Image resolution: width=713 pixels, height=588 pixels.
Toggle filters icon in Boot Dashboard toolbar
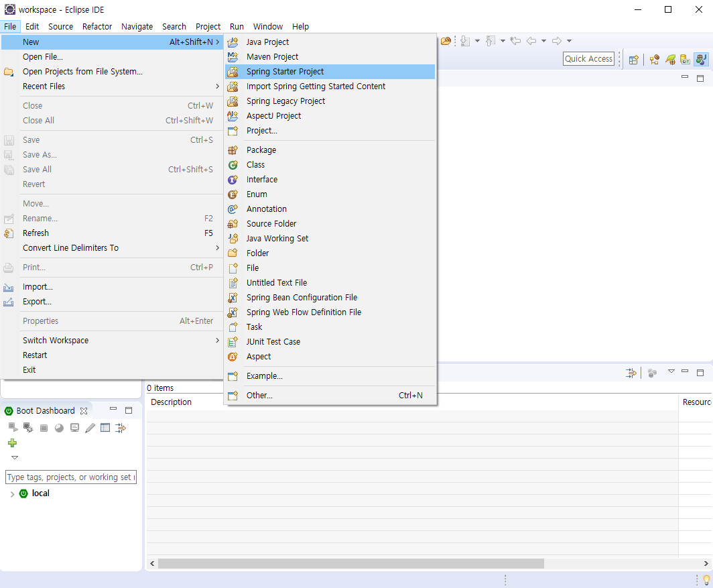[121, 427]
